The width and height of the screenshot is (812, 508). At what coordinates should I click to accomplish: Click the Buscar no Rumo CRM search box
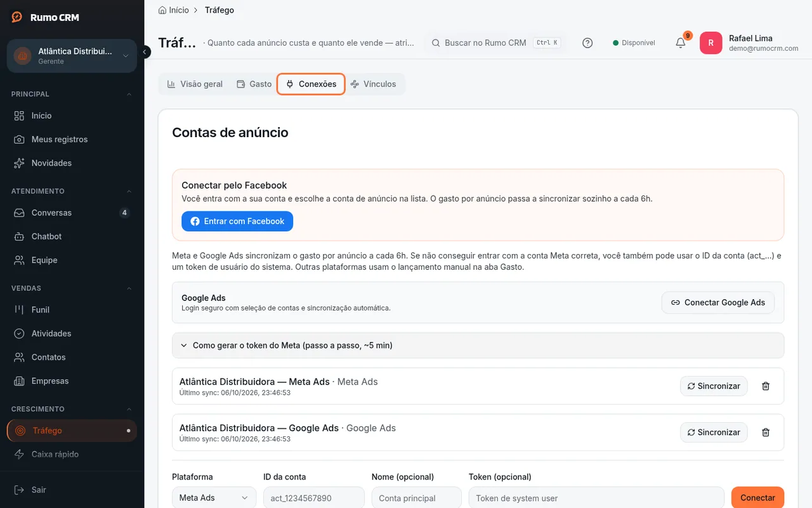click(495, 43)
